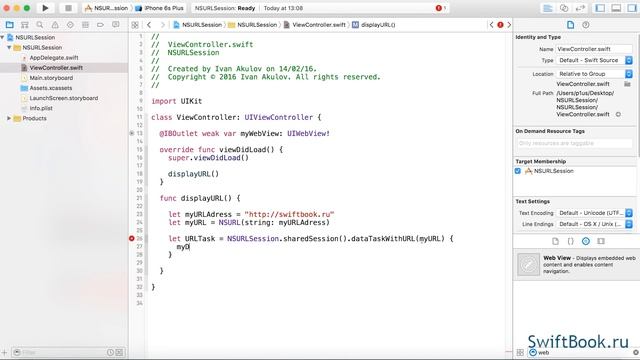Viewport: 640px width, 360px height.
Task: Run the project with the Play button
Action: [x=45, y=8]
